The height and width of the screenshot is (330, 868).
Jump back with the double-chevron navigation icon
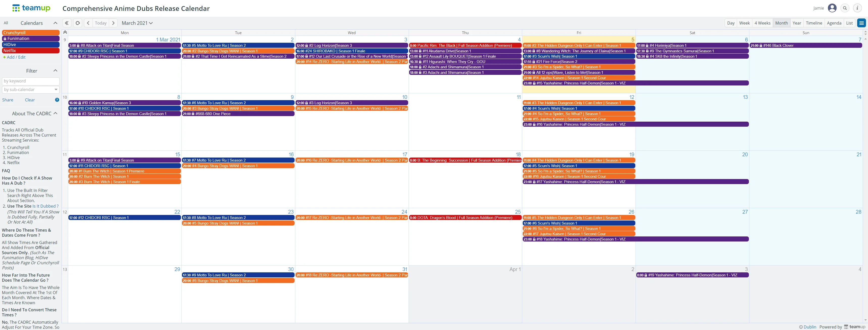click(x=67, y=23)
